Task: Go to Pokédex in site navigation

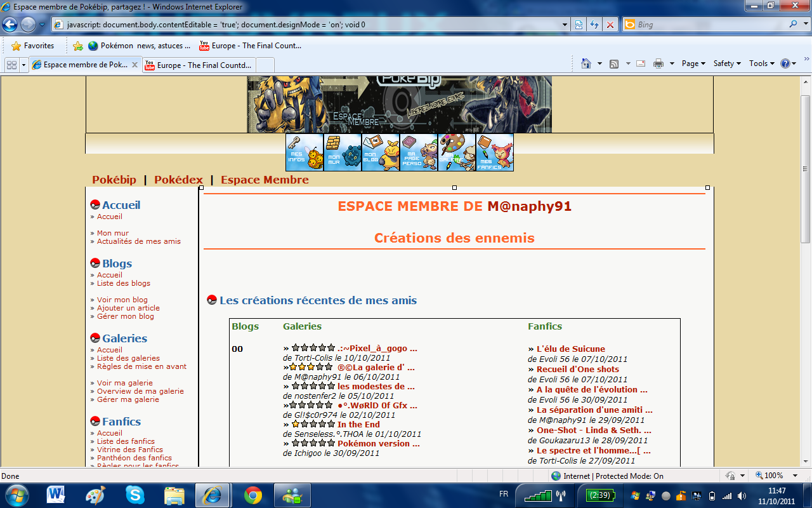Action: pyautogui.click(x=178, y=180)
